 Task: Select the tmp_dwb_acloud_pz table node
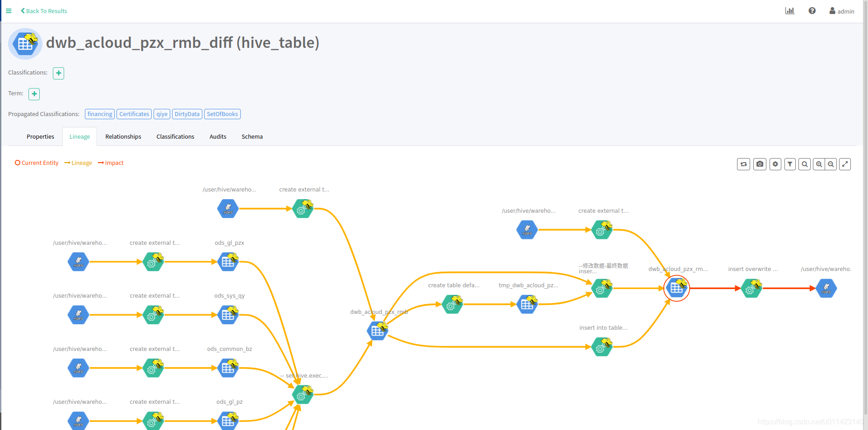[527, 304]
